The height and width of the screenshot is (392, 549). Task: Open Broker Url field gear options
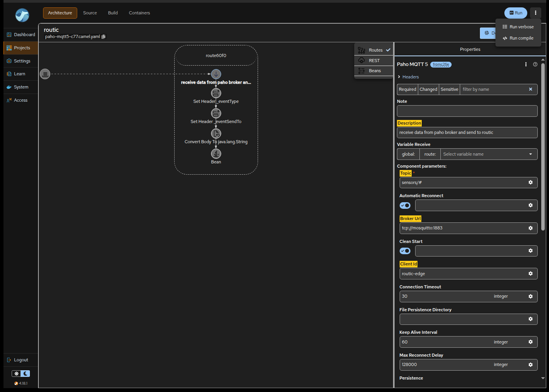click(530, 228)
